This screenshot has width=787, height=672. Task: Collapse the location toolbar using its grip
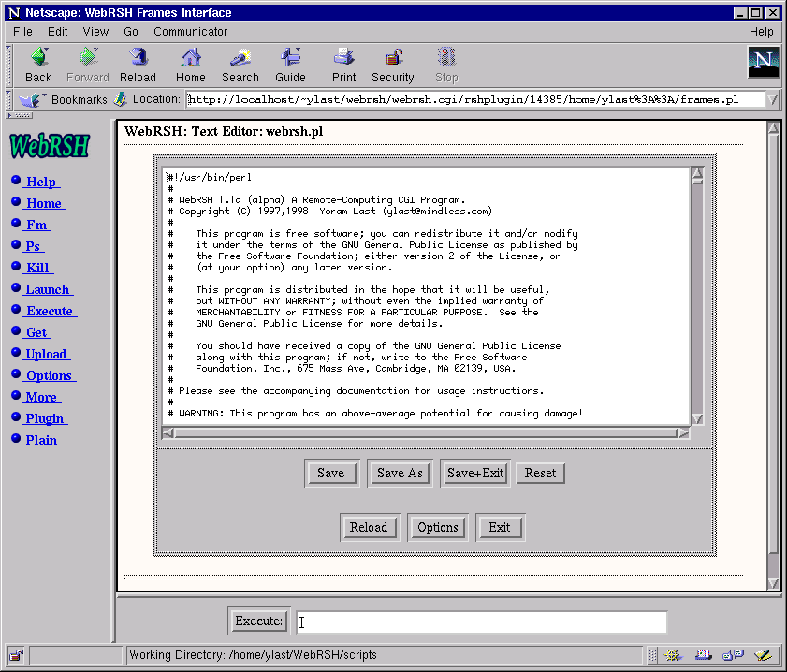point(8,100)
